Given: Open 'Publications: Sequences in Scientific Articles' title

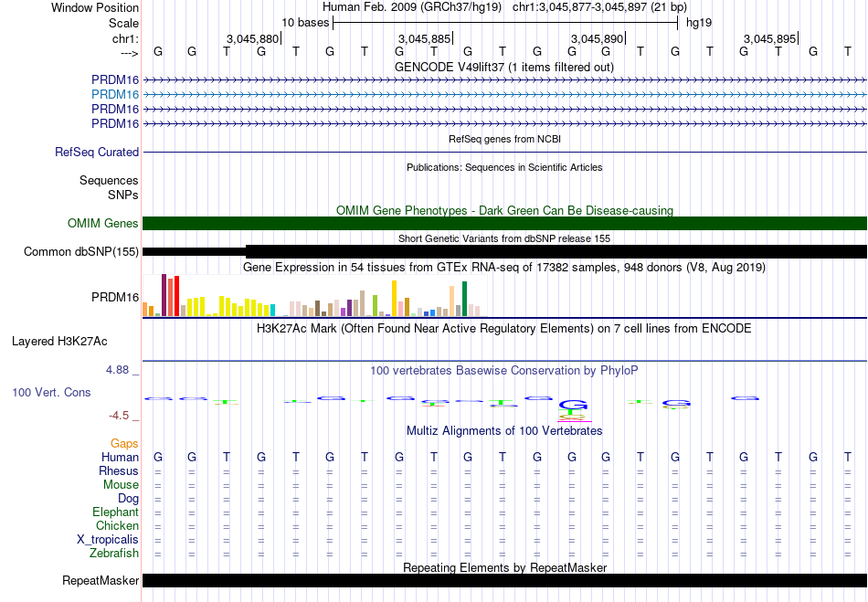Looking at the screenshot, I should (504, 167).
